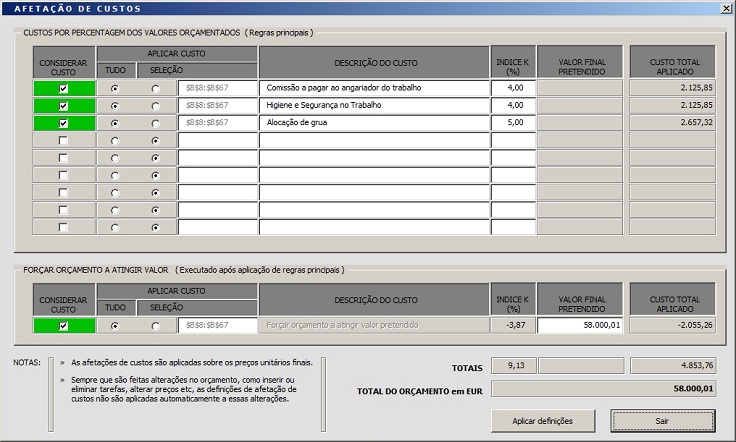
Task: Choose TUDO radio in the first empty row
Action: [x=115, y=141]
